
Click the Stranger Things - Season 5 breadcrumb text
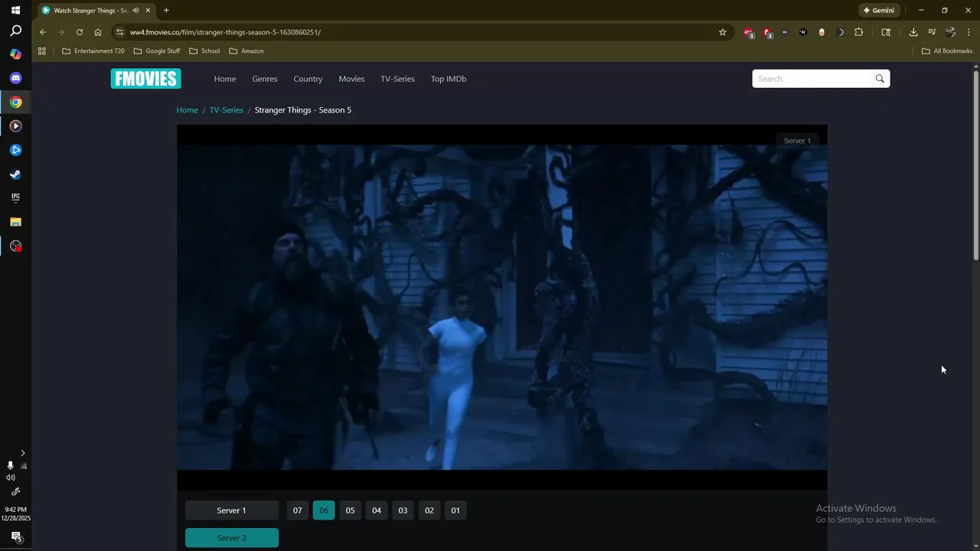303,110
